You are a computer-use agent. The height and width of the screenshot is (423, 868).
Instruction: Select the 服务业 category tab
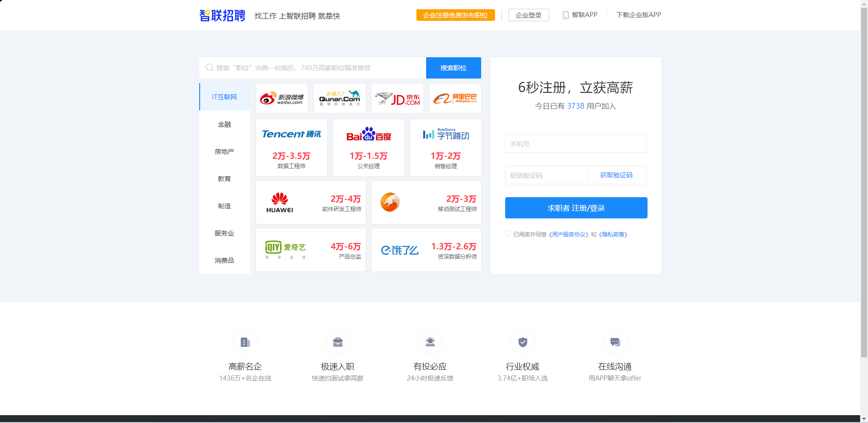pos(225,233)
